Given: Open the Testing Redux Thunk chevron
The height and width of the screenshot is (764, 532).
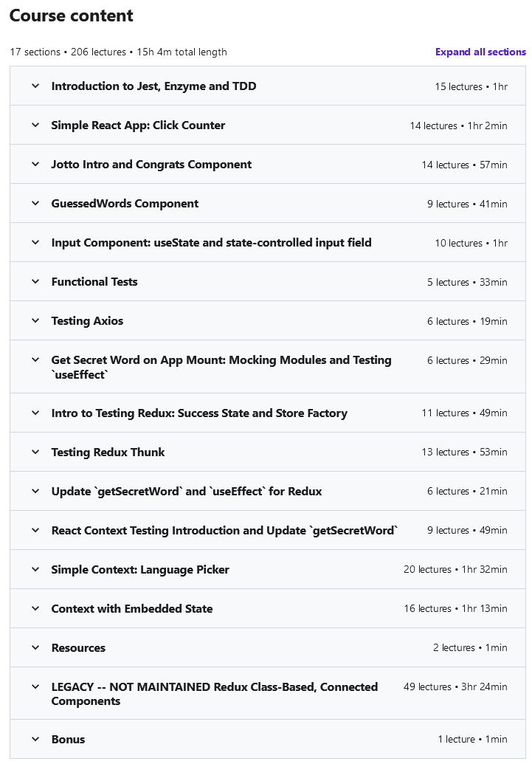Looking at the screenshot, I should [x=35, y=452].
